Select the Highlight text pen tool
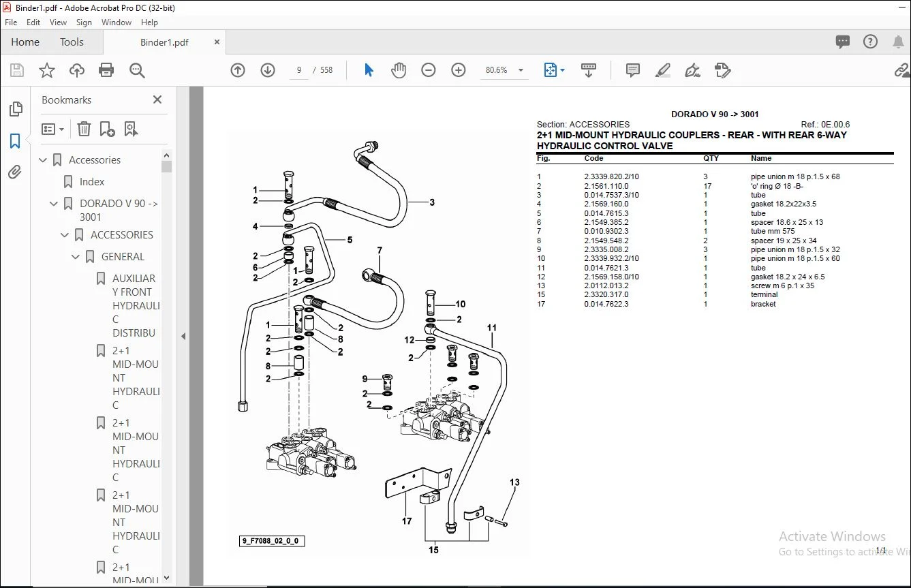 click(x=662, y=70)
